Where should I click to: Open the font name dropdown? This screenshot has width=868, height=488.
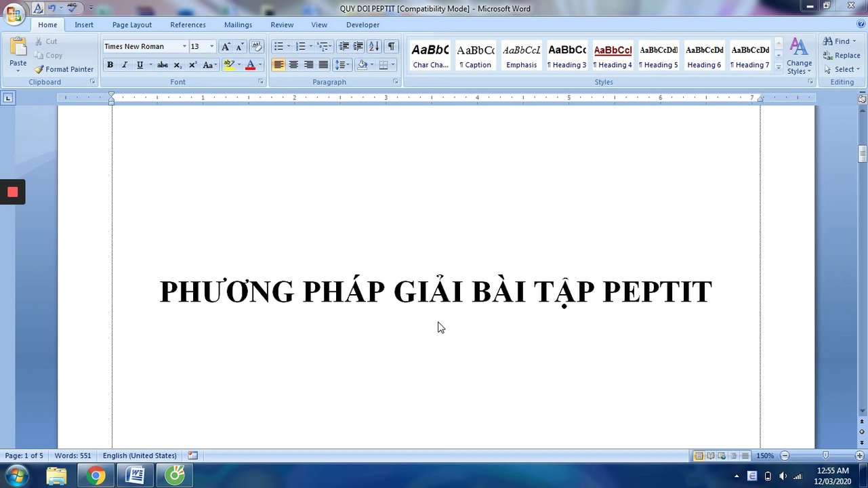pos(184,46)
